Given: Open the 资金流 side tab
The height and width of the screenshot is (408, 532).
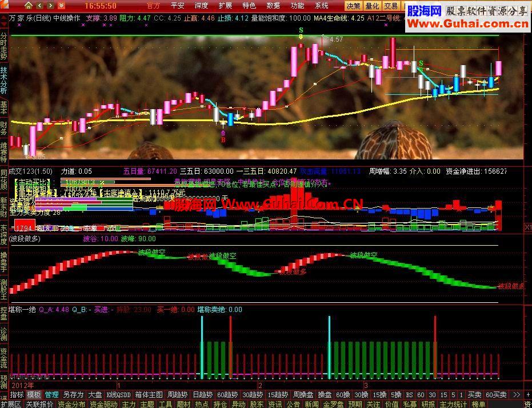Looking at the screenshot, I should (x=4, y=358).
